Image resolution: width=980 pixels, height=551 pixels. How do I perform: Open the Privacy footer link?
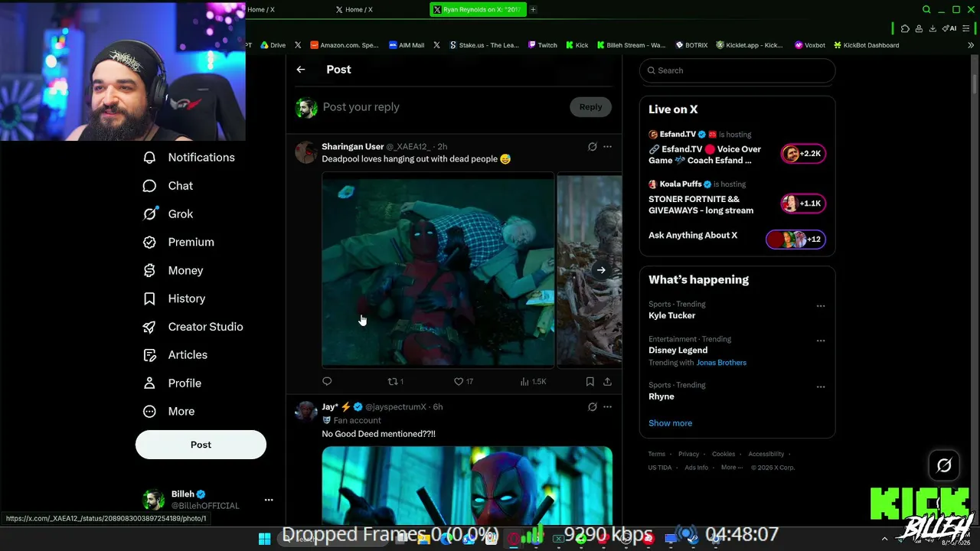tap(688, 454)
